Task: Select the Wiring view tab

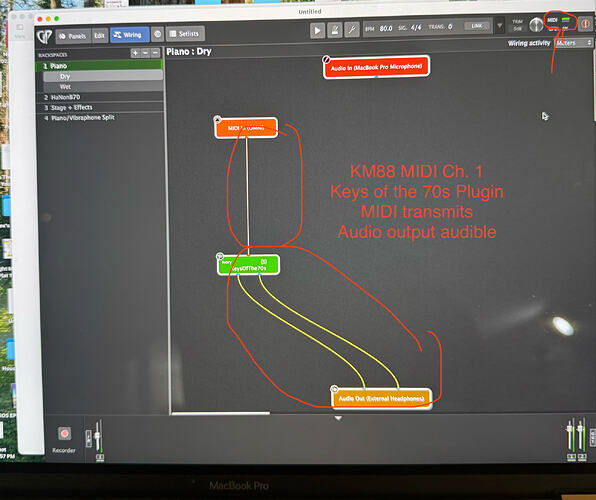Action: pyautogui.click(x=129, y=35)
